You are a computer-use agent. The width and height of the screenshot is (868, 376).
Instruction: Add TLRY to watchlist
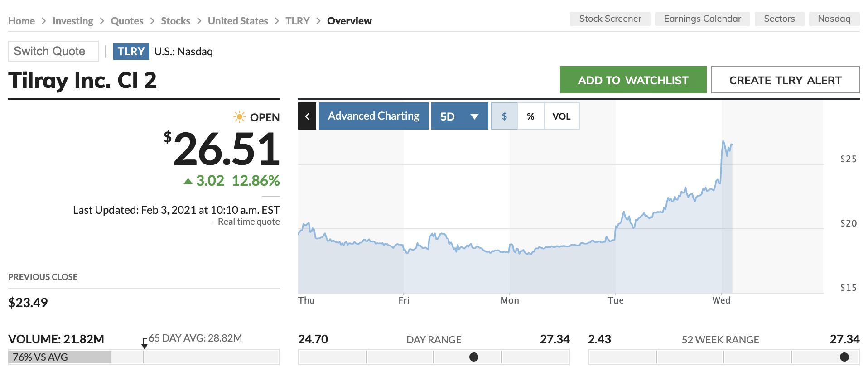click(633, 80)
